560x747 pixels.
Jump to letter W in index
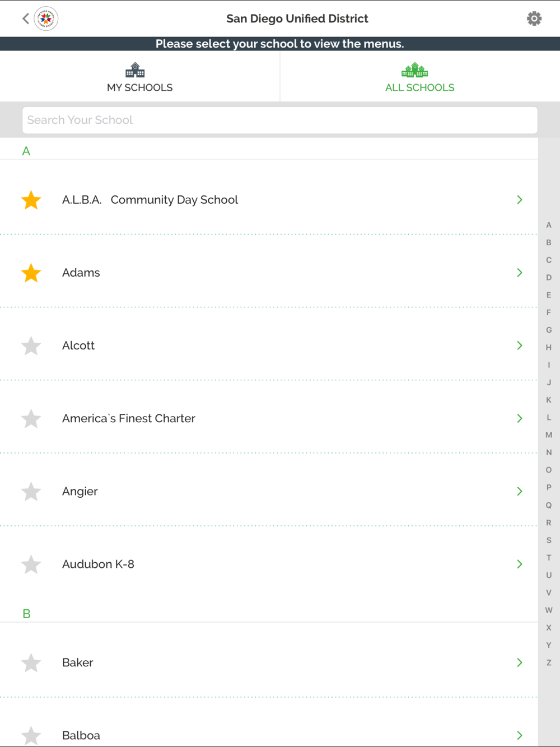coord(549,610)
